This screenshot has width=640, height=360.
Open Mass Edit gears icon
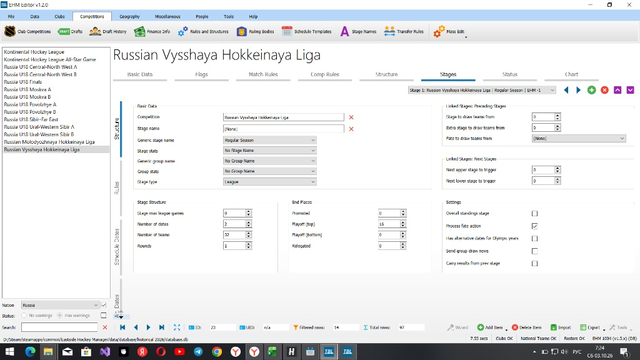[x=439, y=31]
